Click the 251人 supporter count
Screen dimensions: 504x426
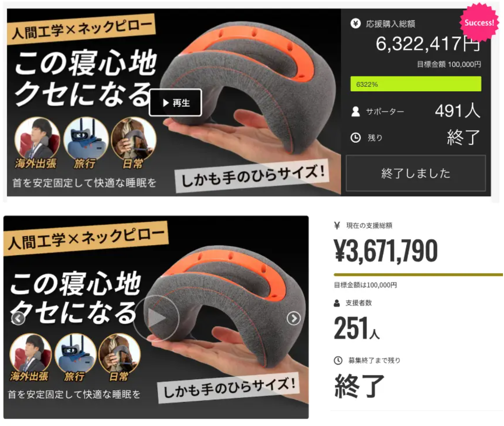(x=357, y=328)
